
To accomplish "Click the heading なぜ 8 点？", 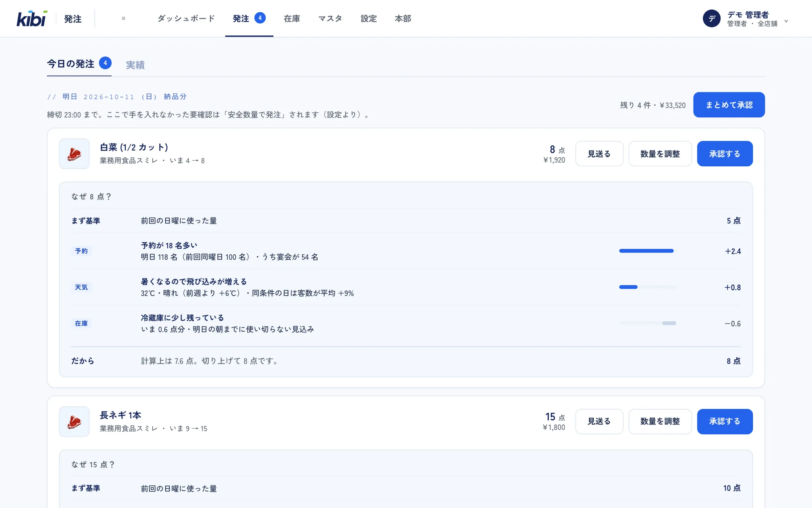I will pyautogui.click(x=92, y=196).
